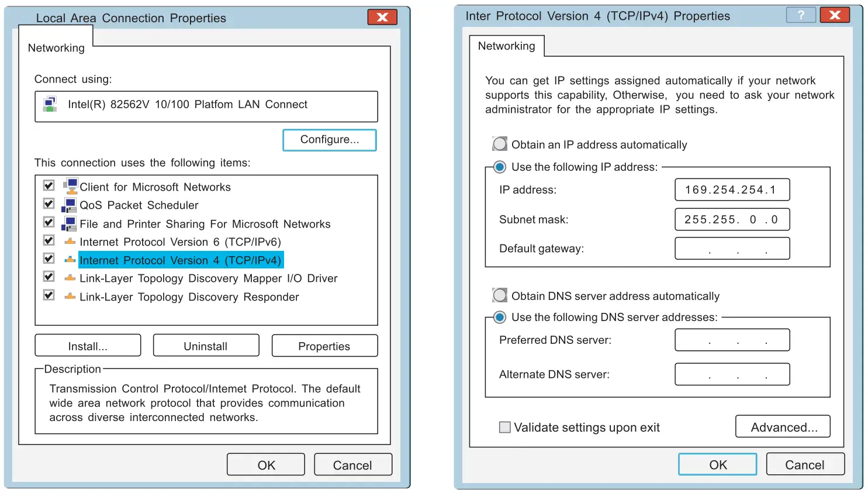Click the Client for Microsoft Networks icon
Screen dimensions: 868x493
pyautogui.click(x=70, y=187)
